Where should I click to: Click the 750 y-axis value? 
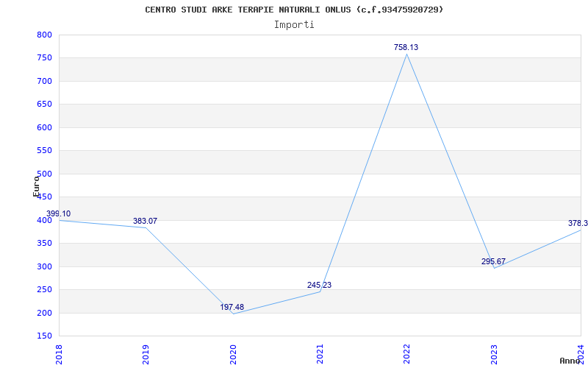click(x=44, y=58)
